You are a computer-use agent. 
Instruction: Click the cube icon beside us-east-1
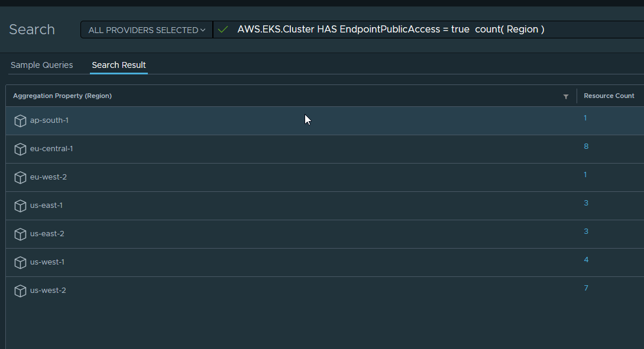[21, 206]
